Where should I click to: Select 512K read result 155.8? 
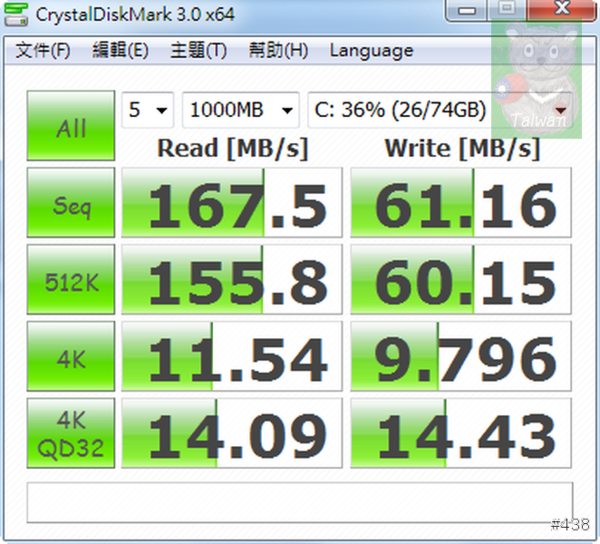232,279
